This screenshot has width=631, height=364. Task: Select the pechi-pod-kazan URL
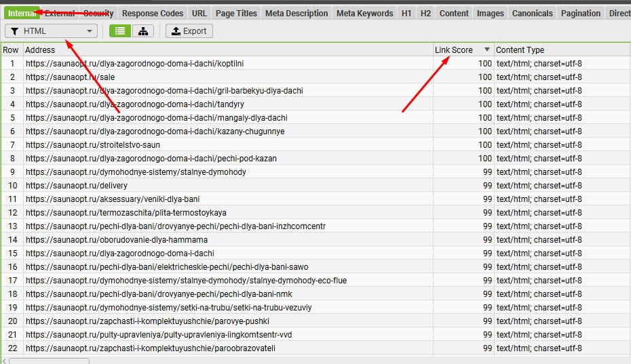point(151,159)
